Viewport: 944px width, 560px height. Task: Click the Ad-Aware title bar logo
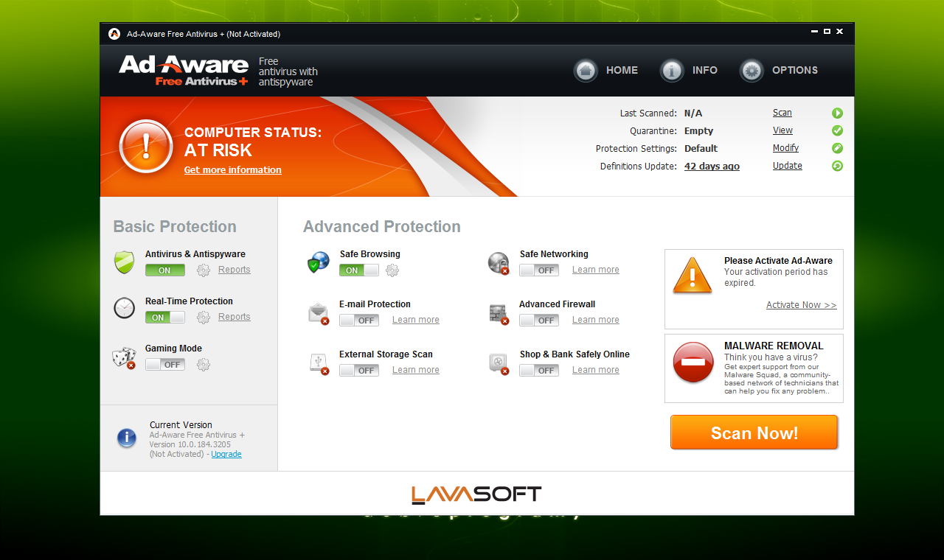point(114,34)
